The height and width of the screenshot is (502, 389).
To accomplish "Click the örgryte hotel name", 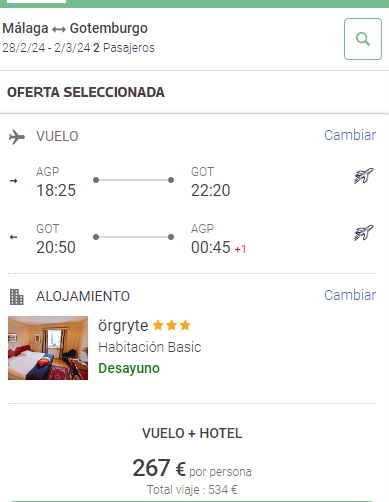I will pos(123,326).
